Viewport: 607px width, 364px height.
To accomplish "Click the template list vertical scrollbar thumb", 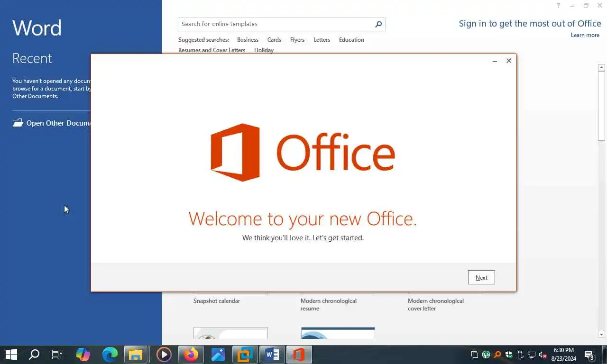I will click(x=601, y=106).
